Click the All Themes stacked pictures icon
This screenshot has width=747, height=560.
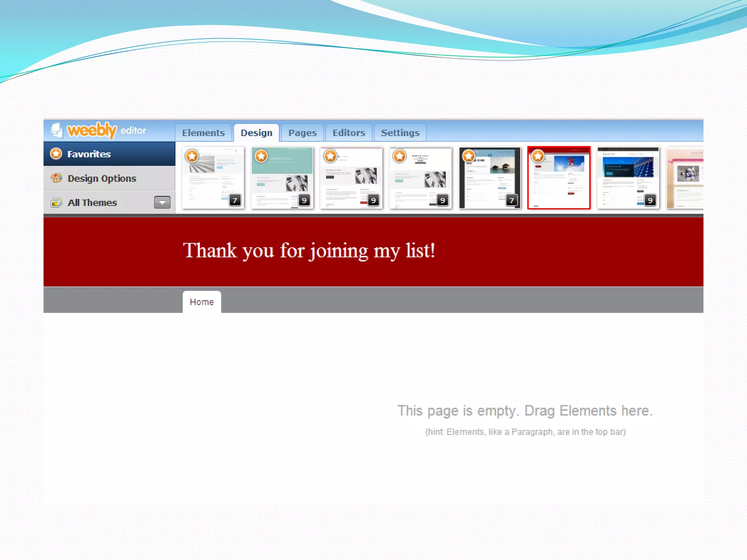click(x=56, y=202)
